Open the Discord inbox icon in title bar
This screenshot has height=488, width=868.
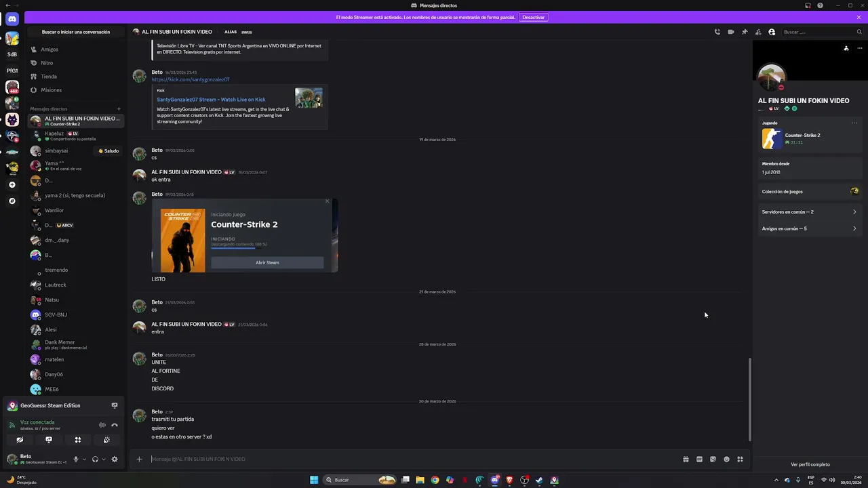(x=808, y=5)
